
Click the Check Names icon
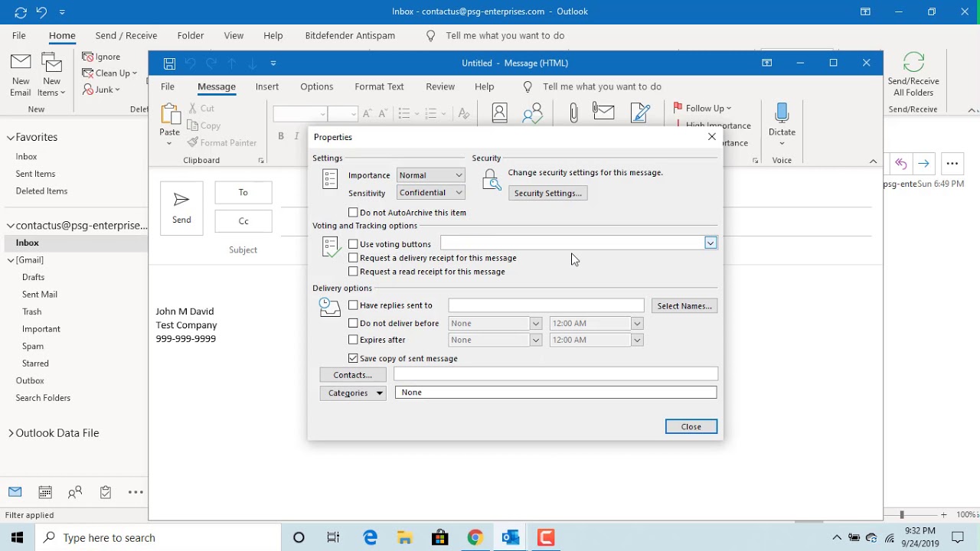click(533, 113)
